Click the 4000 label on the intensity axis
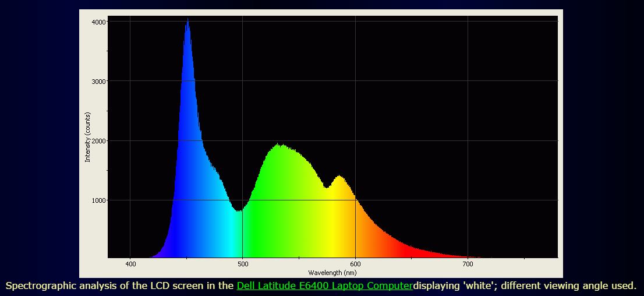Screen dimensions: 644x296 [x=99, y=22]
